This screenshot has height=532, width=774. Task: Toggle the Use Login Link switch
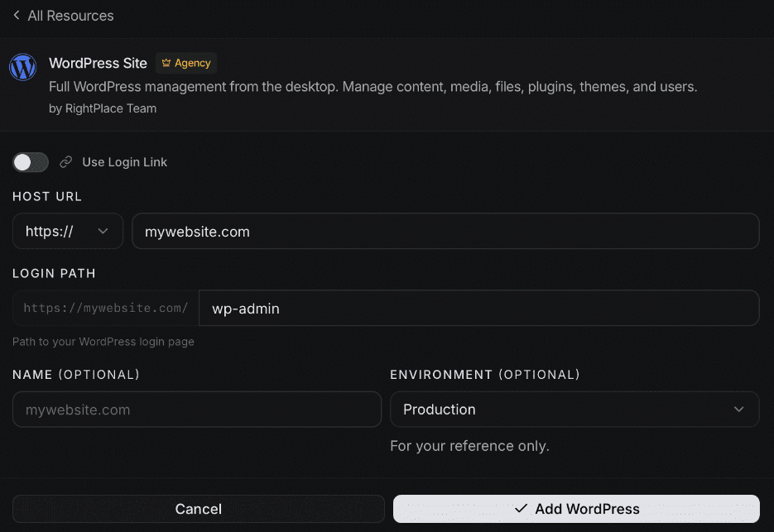[x=31, y=162]
